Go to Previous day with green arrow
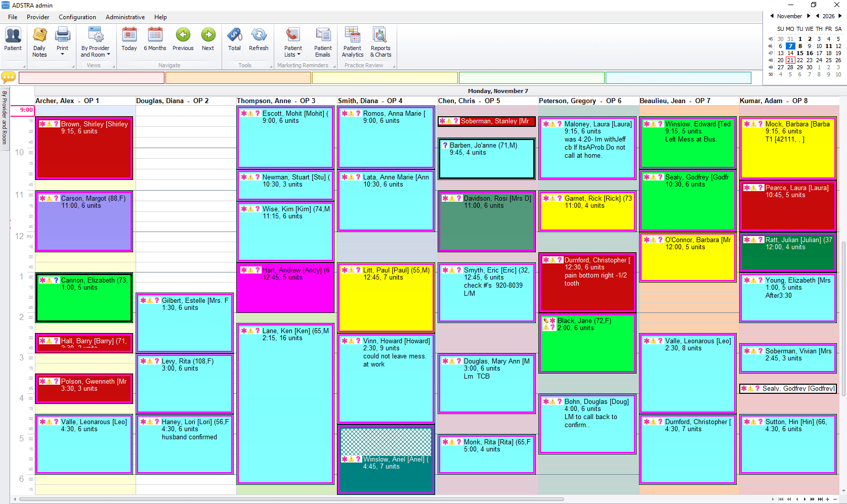This screenshot has height=504, width=847. click(183, 39)
